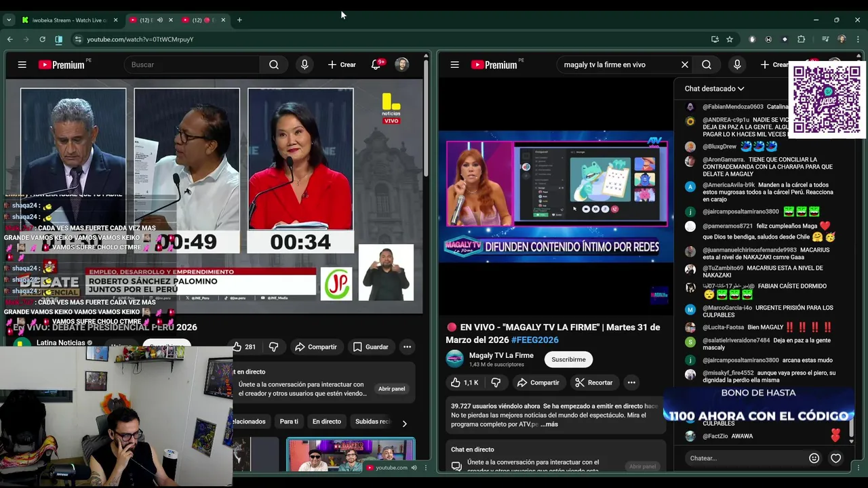Advance chip row with right arrow
This screenshot has width=868, height=488.
404,424
